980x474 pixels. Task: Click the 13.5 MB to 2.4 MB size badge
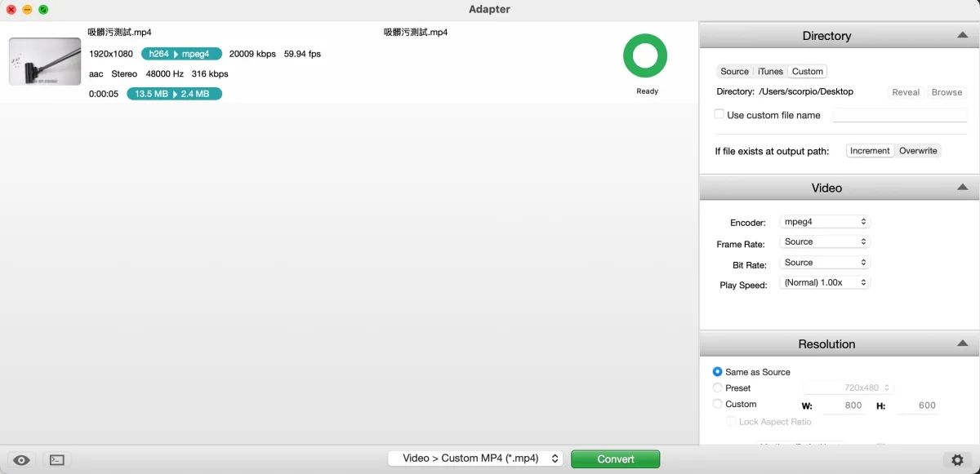tap(174, 94)
